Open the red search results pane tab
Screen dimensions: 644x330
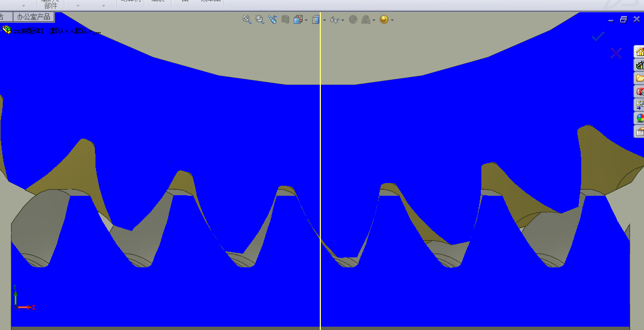click(x=639, y=92)
